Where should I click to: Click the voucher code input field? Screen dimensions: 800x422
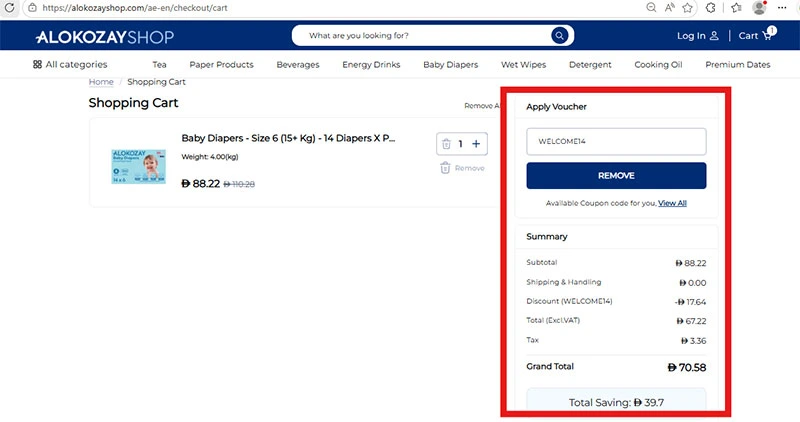[x=616, y=141]
